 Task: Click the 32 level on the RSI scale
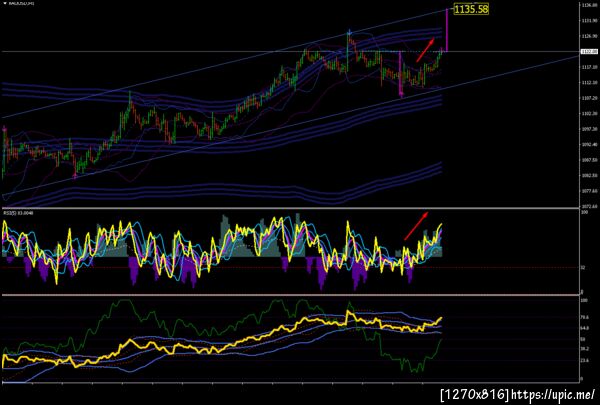(583, 268)
